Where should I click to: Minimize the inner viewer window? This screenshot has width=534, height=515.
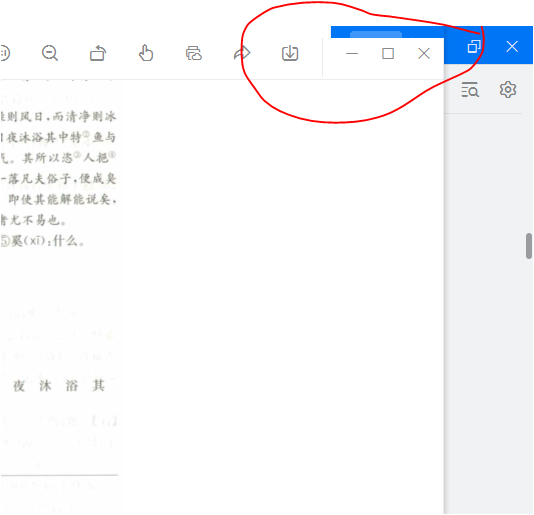[x=352, y=53]
